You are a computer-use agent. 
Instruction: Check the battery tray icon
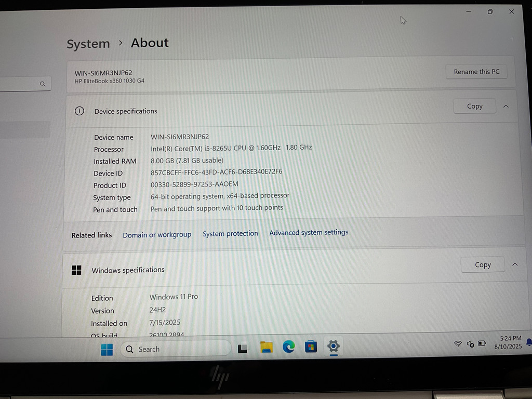pos(482,343)
